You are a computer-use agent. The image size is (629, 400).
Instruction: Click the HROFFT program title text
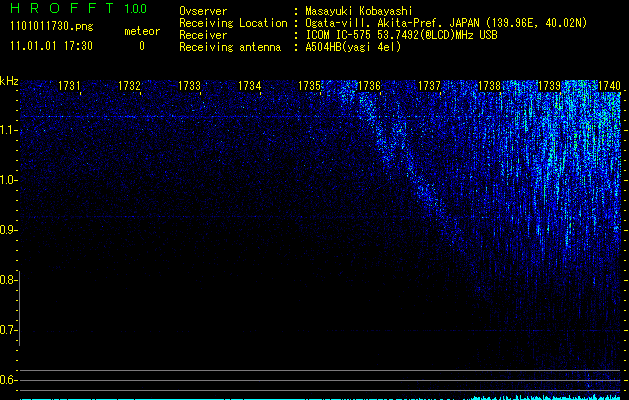(x=62, y=8)
